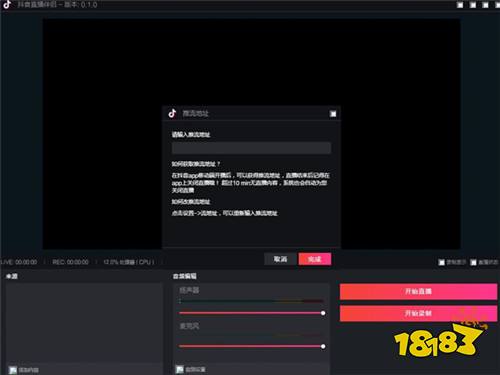Click the Start Live (开始直播) button

point(418,291)
